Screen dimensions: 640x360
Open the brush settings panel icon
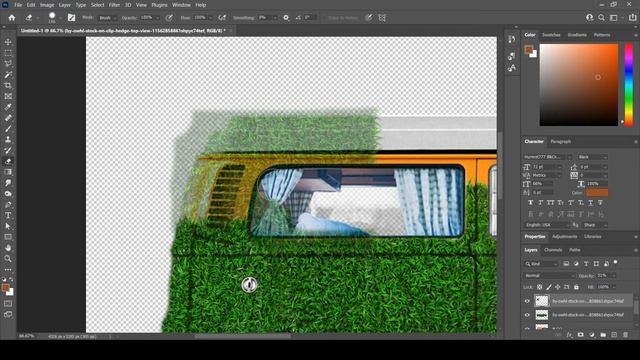coord(71,18)
